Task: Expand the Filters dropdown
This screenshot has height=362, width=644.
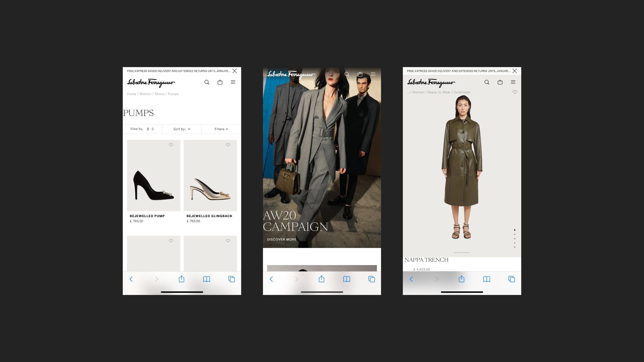Action: pos(221,129)
